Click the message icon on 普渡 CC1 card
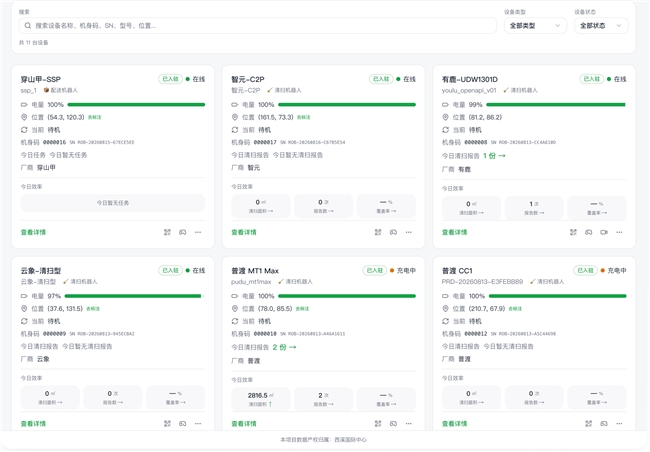The image size is (650, 452). coord(604,423)
